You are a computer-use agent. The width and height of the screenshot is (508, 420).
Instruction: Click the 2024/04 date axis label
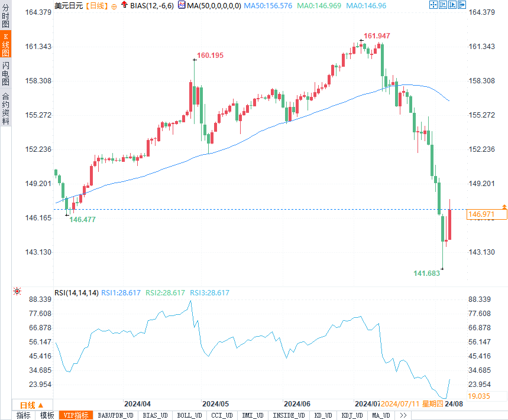tap(137, 403)
